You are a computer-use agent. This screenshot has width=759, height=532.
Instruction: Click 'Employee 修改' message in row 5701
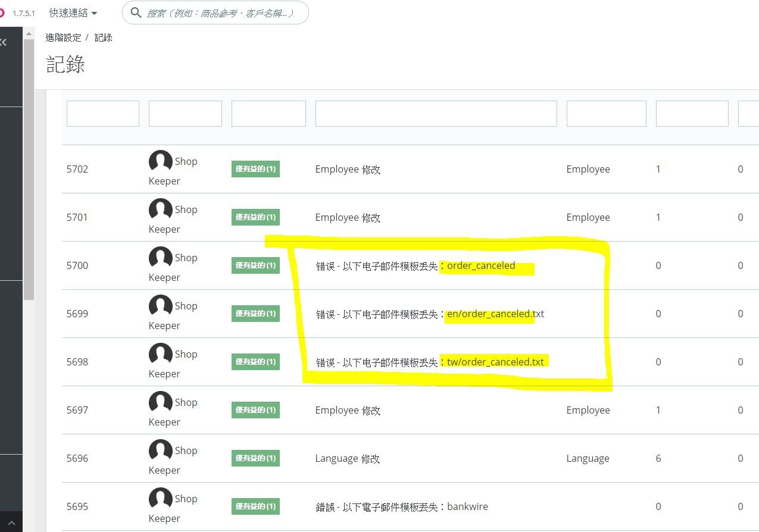coord(348,217)
